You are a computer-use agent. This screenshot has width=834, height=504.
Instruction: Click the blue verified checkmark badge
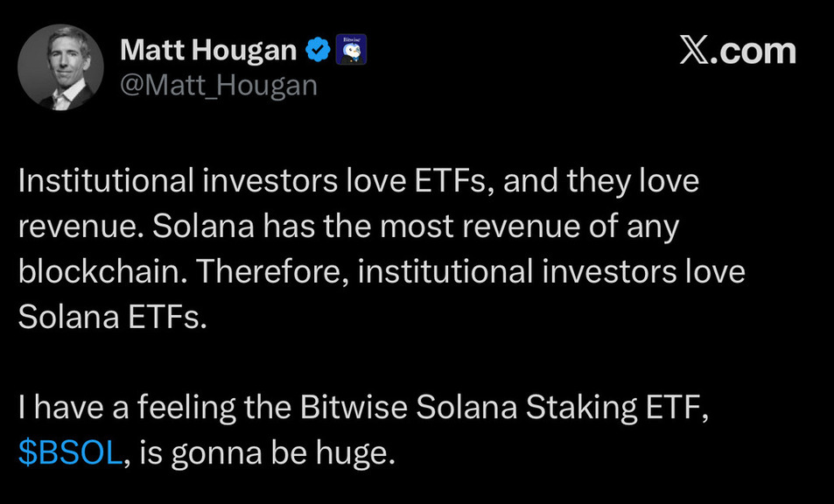click(317, 52)
